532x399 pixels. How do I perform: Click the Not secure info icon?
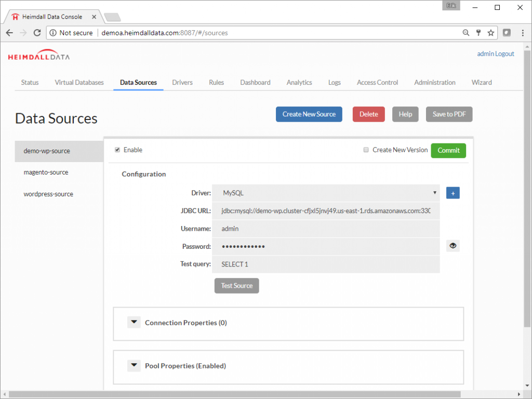(53, 33)
